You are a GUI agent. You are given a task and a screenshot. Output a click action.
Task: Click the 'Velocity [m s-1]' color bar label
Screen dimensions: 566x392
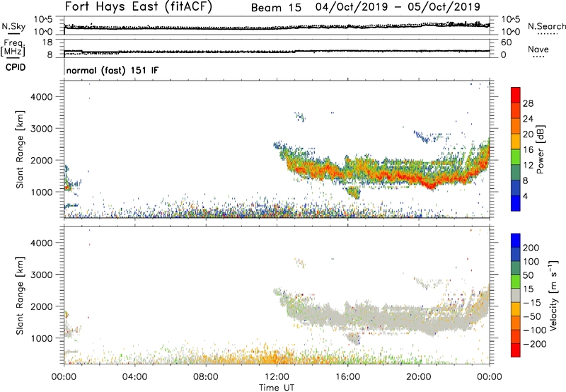click(553, 295)
